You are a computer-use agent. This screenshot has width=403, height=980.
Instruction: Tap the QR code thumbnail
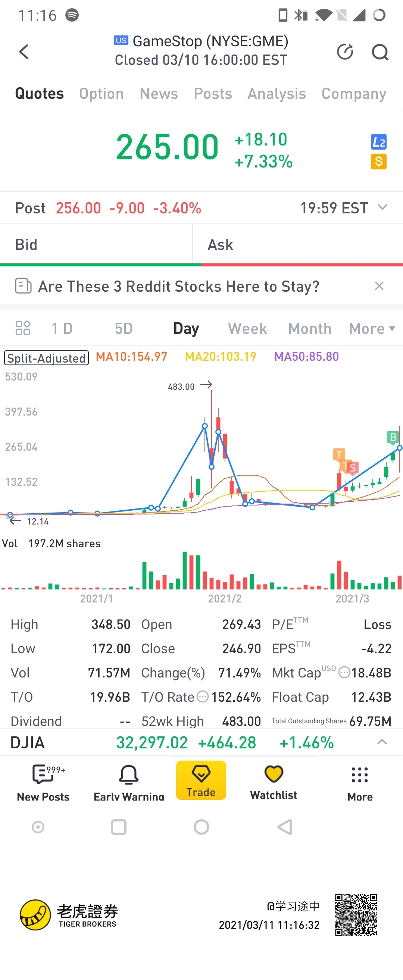point(356,915)
